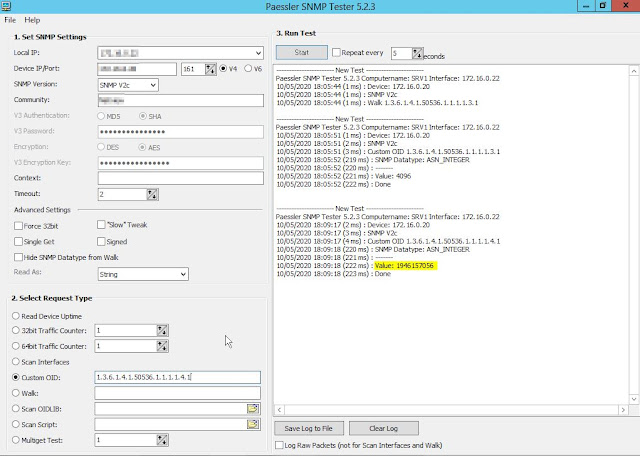Click log scrollbar up arrow

(x=634, y=71)
